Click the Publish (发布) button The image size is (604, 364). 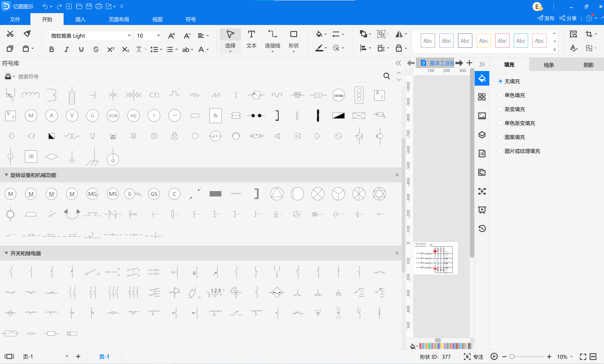(x=546, y=18)
